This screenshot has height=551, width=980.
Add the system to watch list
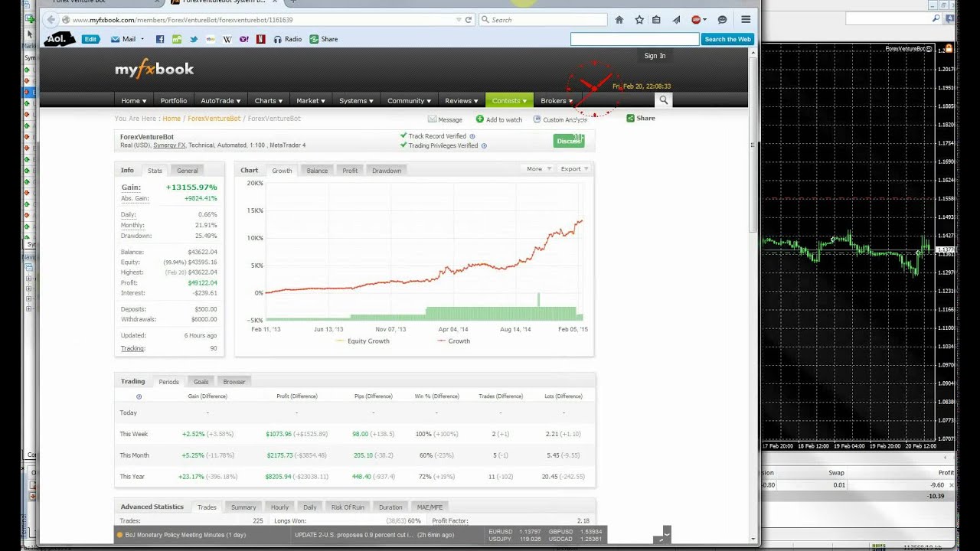(x=499, y=119)
